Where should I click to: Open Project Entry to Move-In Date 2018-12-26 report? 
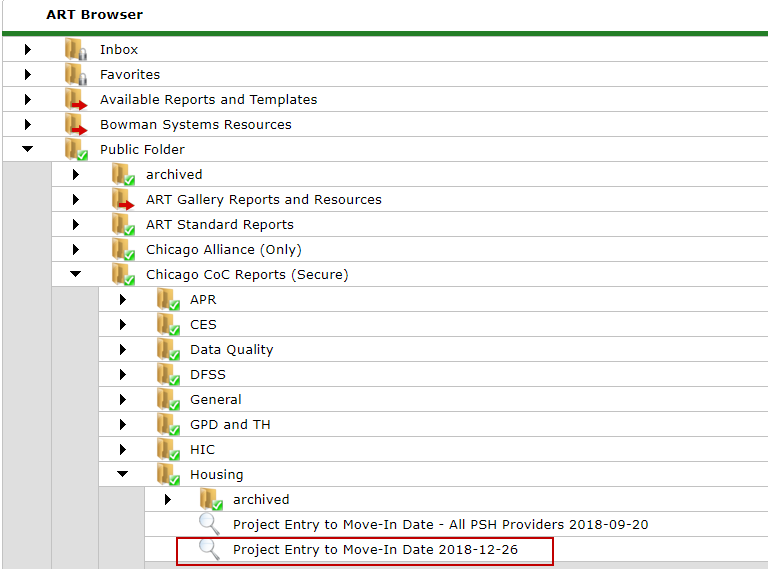pos(375,549)
